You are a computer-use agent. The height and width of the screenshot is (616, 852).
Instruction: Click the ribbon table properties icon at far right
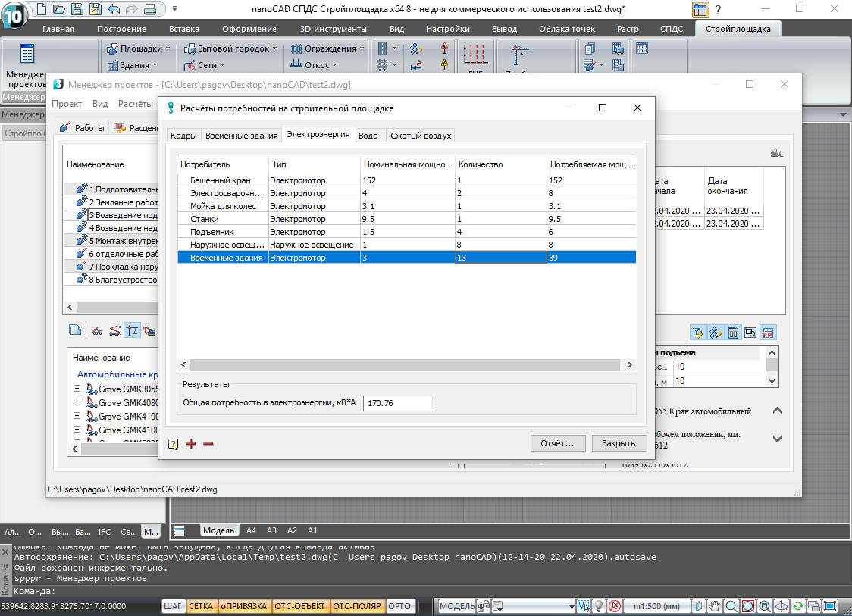click(642, 48)
